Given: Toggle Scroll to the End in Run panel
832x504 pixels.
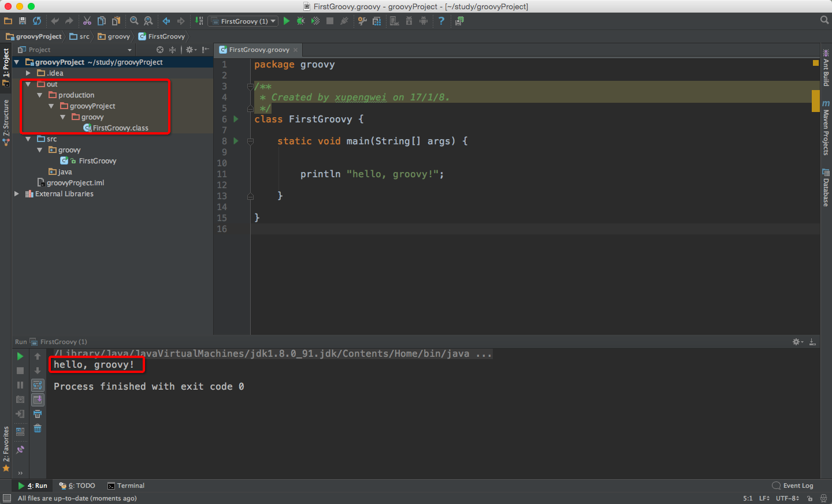Looking at the screenshot, I should [x=38, y=400].
